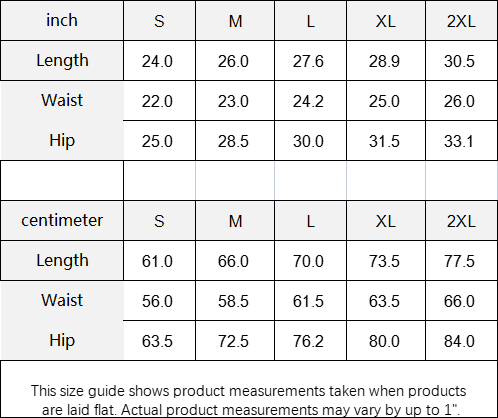Select inch Length value 27.6 for L

(x=310, y=61)
